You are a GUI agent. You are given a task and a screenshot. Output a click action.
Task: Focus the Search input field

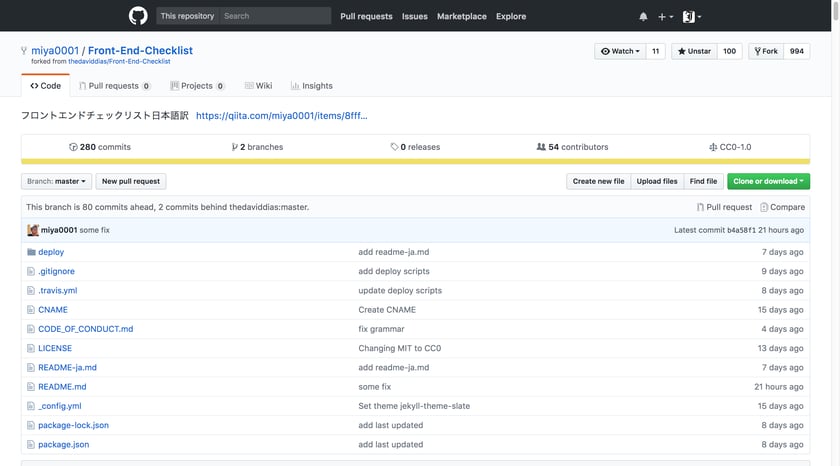point(275,16)
